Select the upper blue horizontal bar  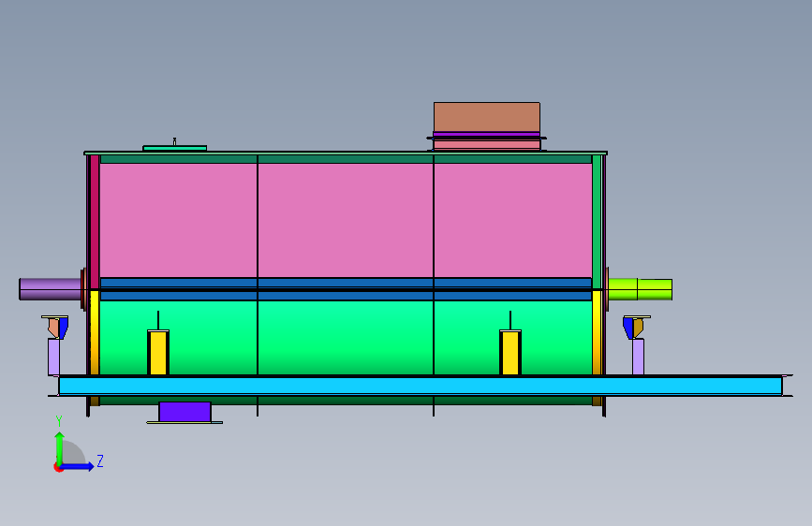tap(346, 283)
